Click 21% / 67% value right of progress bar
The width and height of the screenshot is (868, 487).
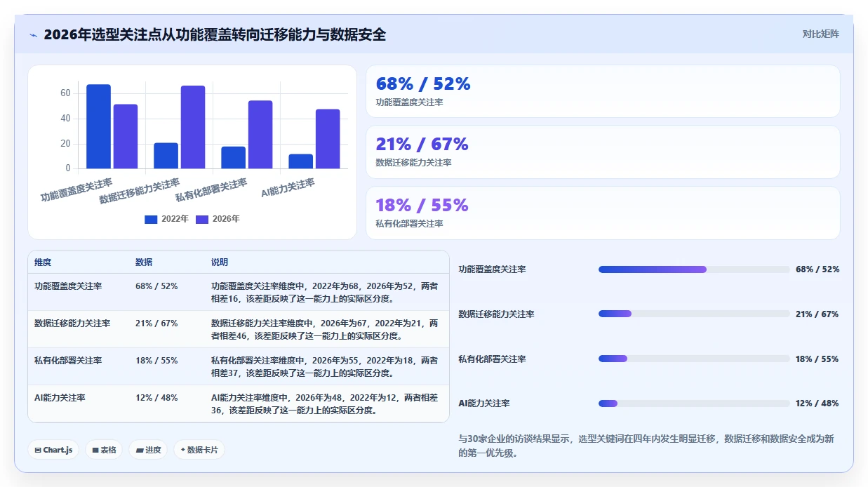point(817,314)
